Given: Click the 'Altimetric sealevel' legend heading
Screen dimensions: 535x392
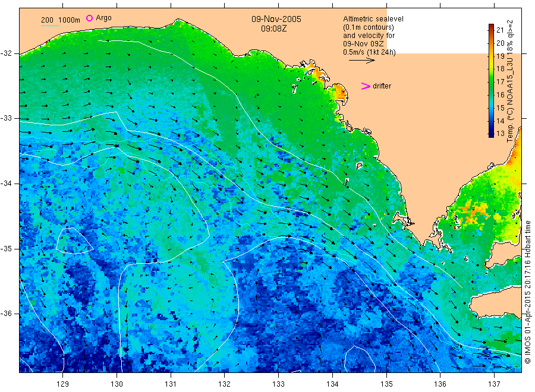Looking at the screenshot, I should coord(373,19).
